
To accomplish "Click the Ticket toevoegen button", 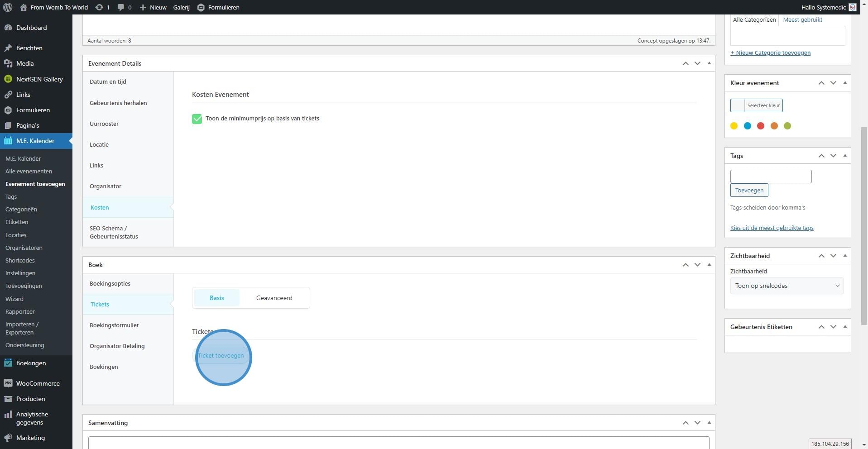I will [x=221, y=355].
